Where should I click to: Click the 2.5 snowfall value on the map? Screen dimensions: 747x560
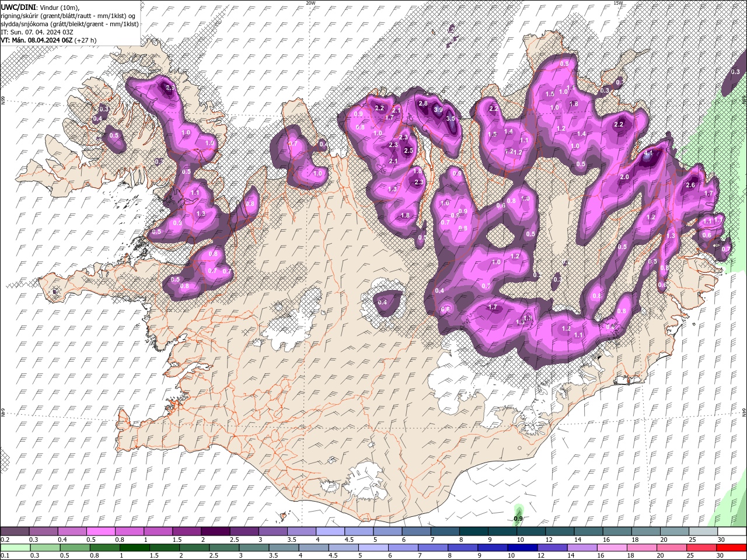point(409,150)
